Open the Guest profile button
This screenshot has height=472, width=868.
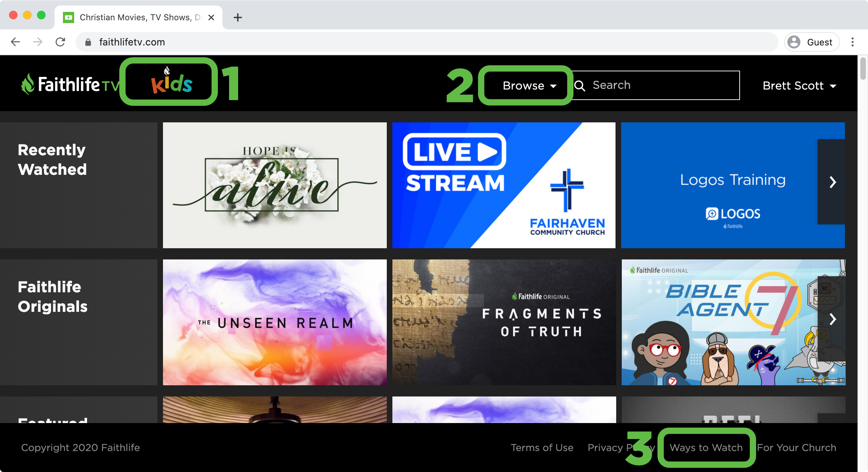click(812, 42)
